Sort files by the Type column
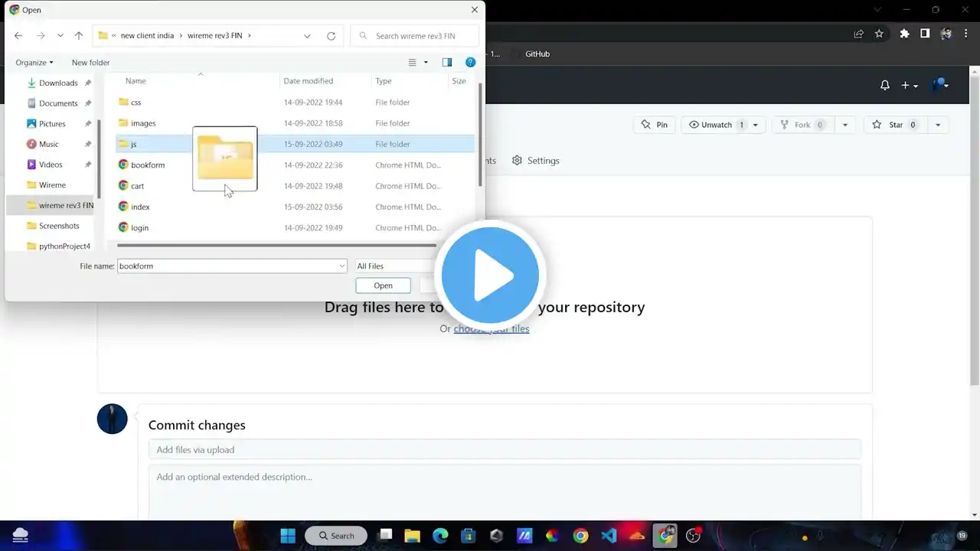Viewport: 980px width, 551px height. [x=384, y=81]
